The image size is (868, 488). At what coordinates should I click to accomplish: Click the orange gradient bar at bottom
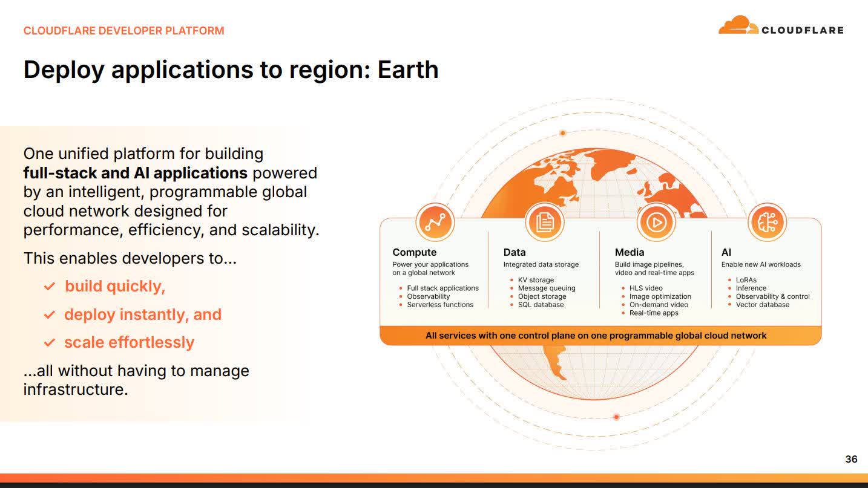(434, 477)
